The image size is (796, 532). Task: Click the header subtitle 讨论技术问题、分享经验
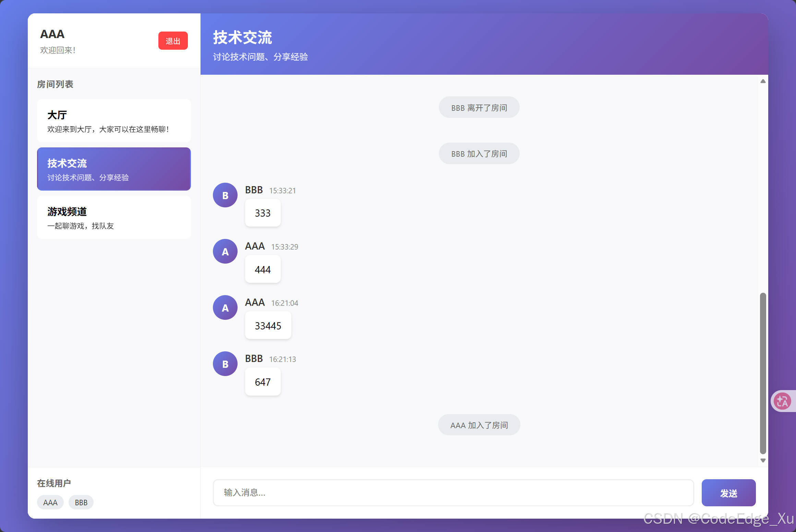tap(260, 57)
